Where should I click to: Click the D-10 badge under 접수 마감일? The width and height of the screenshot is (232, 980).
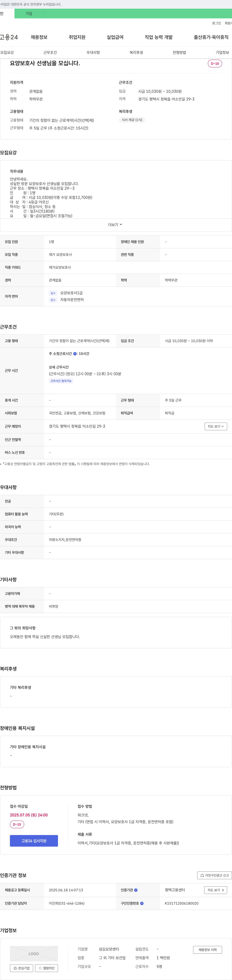click(x=17, y=824)
